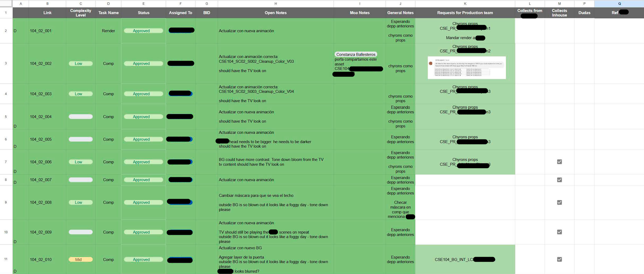Open the Mid complexity level dropdown
The image size is (644, 274).
tap(80, 259)
